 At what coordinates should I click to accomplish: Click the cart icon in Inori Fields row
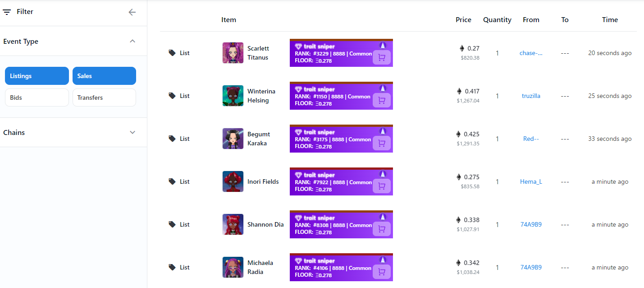(382, 186)
